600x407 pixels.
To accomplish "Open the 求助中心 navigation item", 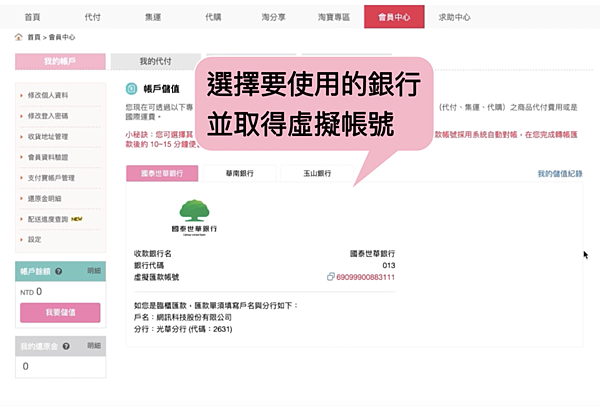I will (x=455, y=17).
